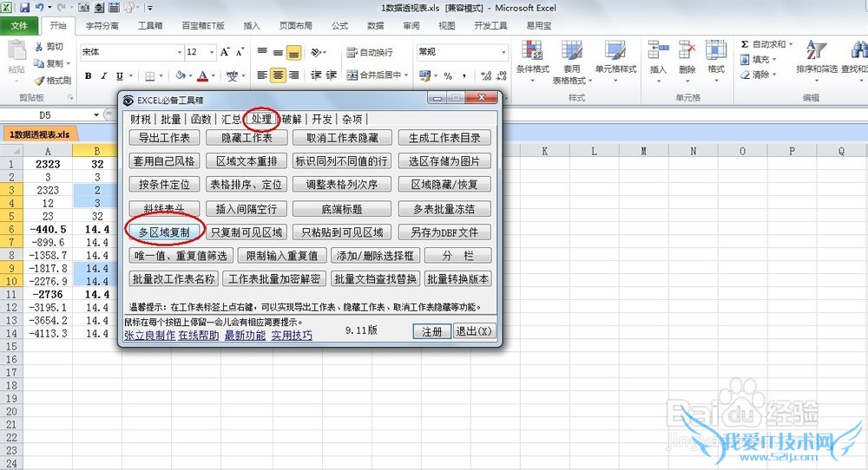Click the Cut (剪切) scissors icon
This screenshot has height=470, width=868.
[39, 47]
